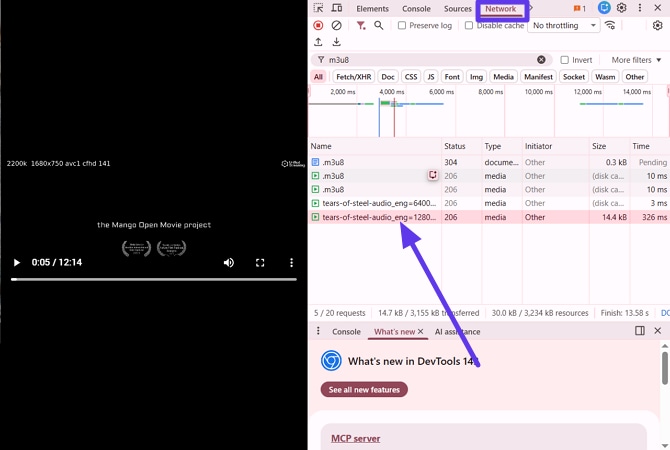Image resolution: width=670 pixels, height=450 pixels.
Task: Clear the m3u8 filter text
Action: pos(541,60)
